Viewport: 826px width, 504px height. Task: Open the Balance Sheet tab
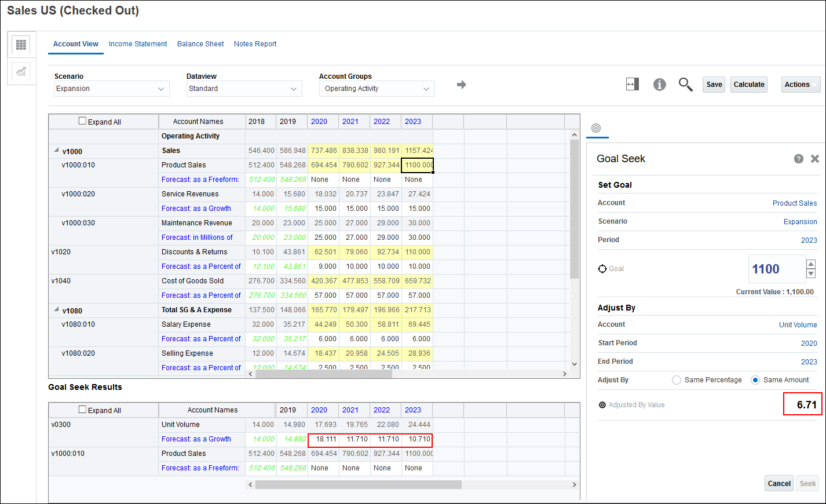200,43
